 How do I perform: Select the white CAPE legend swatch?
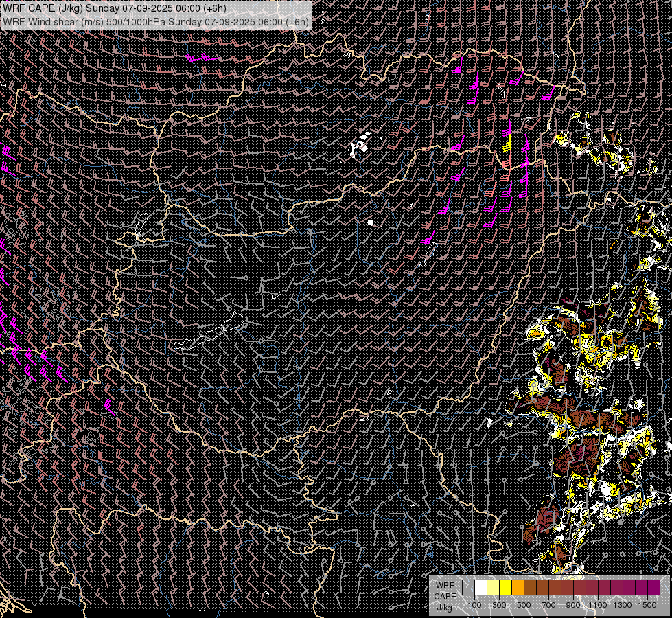481,588
